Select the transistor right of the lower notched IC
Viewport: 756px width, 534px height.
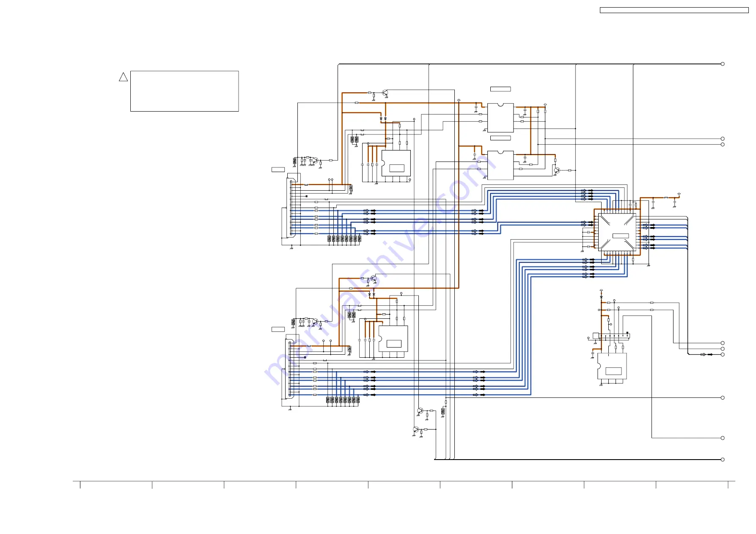click(557, 170)
